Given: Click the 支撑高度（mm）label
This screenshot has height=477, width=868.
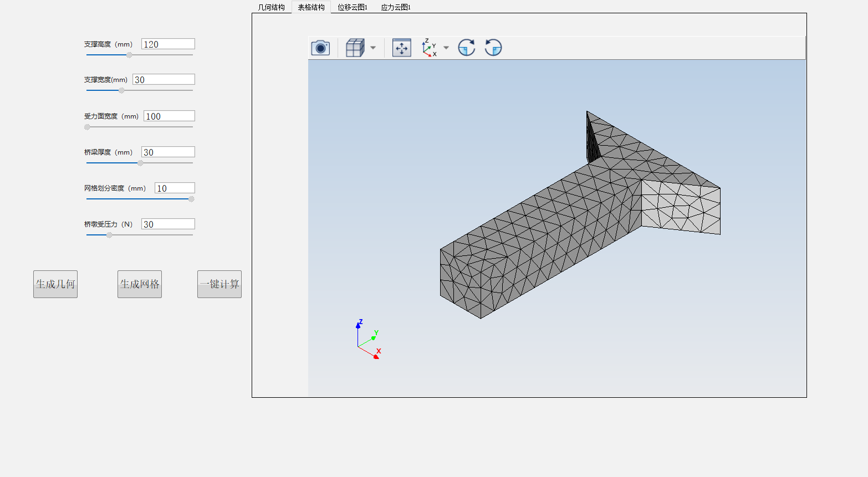Looking at the screenshot, I should pyautogui.click(x=108, y=44).
